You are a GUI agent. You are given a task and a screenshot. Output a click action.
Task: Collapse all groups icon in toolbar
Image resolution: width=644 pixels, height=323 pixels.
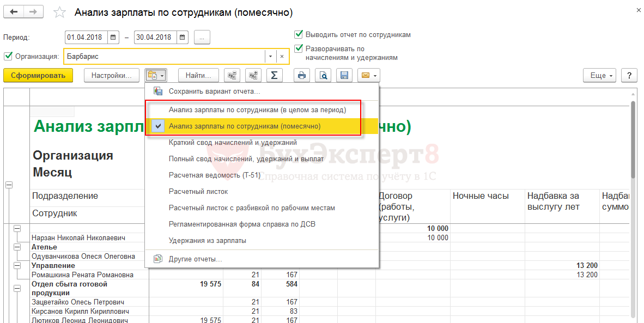point(232,76)
